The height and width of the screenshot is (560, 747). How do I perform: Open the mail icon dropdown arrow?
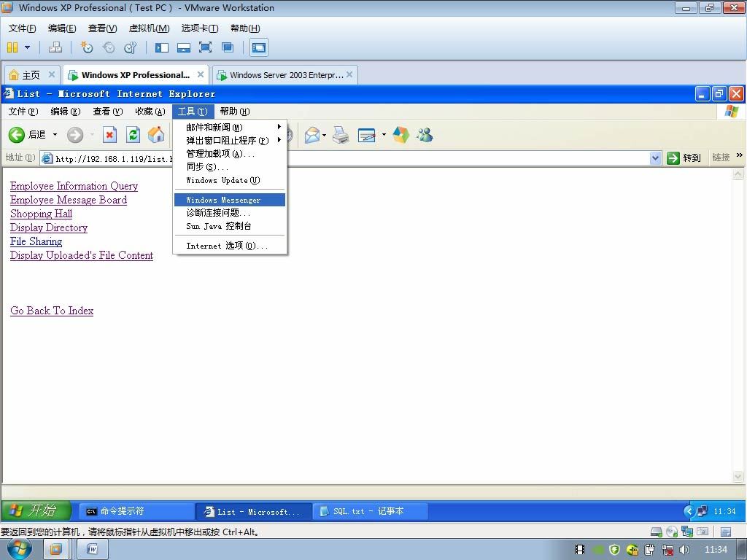[x=325, y=135]
